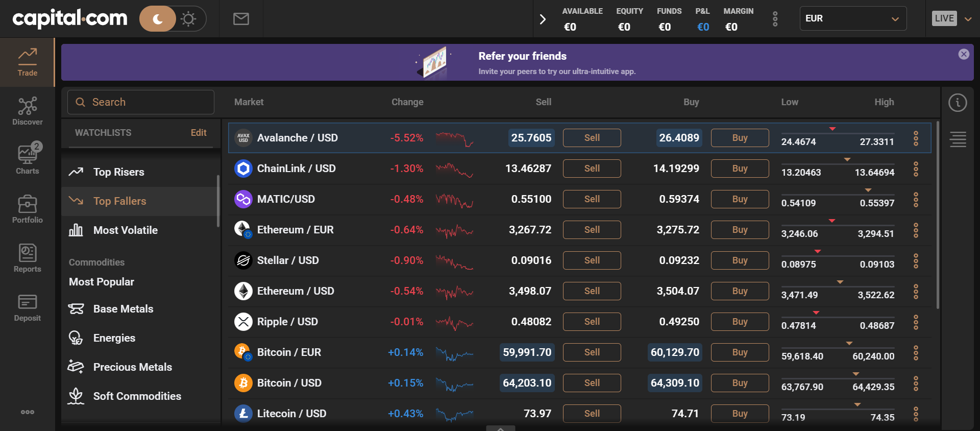Viewport: 980px width, 431px height.
Task: Open ChainLink / USD row options menu
Action: pyautogui.click(x=916, y=169)
